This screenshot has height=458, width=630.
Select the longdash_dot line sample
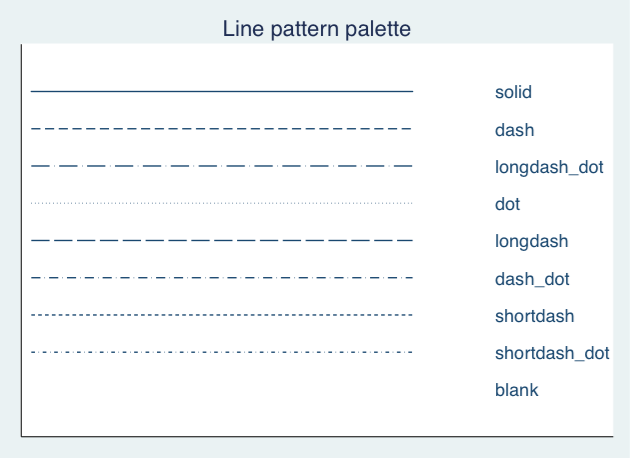(x=222, y=166)
